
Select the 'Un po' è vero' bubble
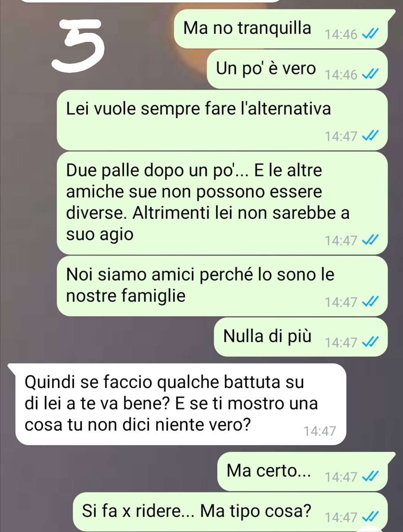[x=297, y=69]
